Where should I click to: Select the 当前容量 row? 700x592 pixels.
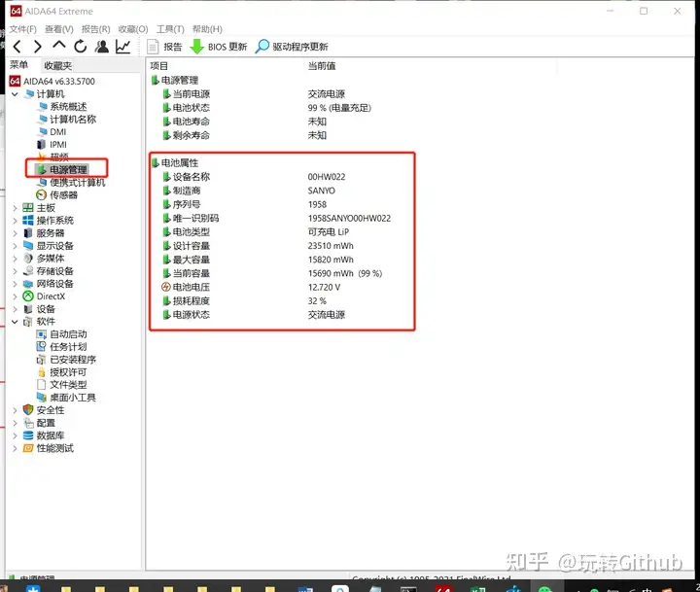coord(272,274)
